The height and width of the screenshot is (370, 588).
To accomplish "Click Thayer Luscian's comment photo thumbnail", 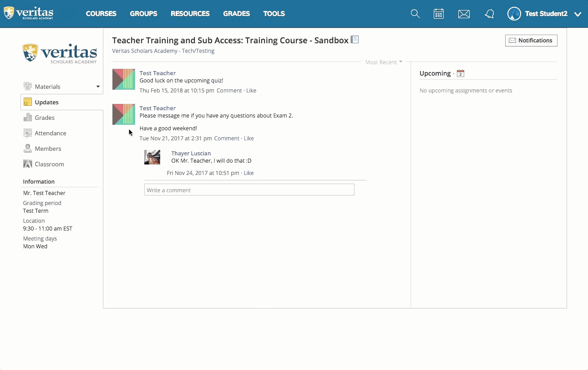I will 152,157.
